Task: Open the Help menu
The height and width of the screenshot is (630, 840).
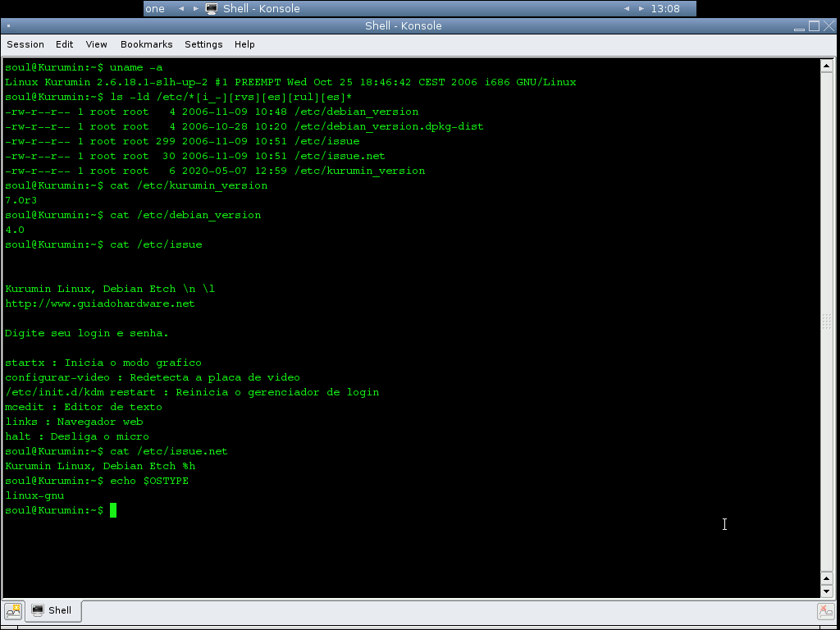Action: tap(244, 44)
